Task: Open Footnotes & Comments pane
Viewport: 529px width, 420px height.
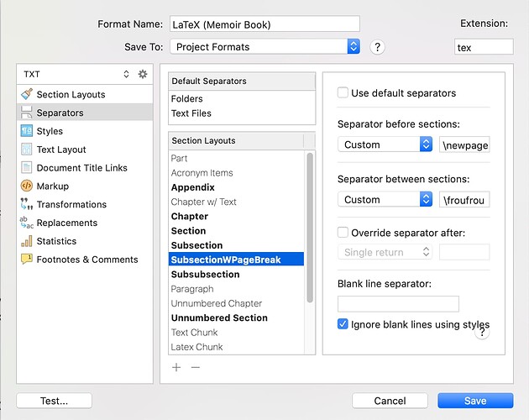Action: point(85,260)
